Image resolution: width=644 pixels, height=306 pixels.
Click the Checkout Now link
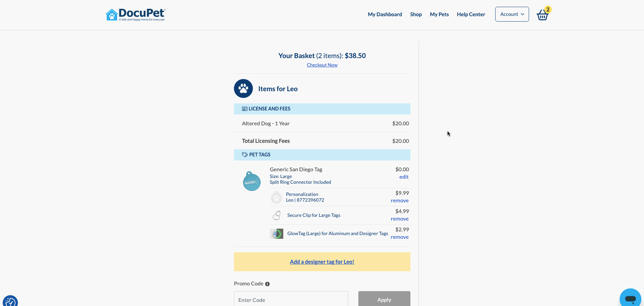click(322, 65)
